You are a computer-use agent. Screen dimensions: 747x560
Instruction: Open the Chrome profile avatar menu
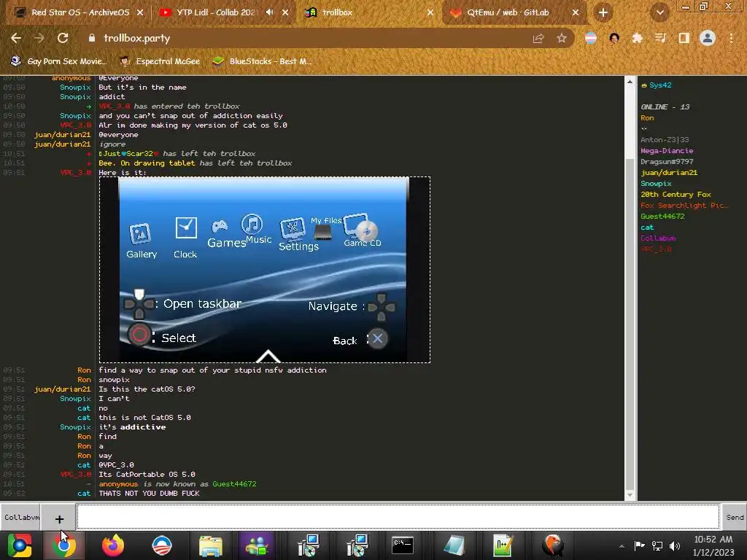coord(708,38)
